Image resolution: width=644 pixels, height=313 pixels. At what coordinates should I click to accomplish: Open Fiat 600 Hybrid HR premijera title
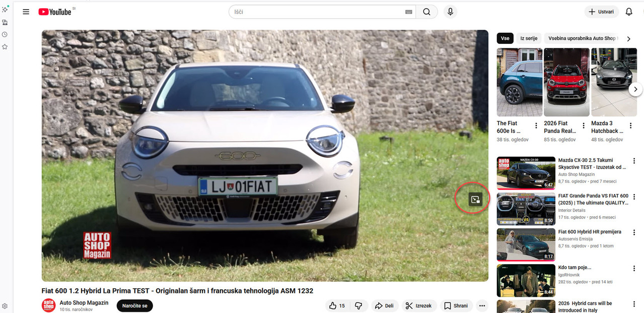[590, 232]
